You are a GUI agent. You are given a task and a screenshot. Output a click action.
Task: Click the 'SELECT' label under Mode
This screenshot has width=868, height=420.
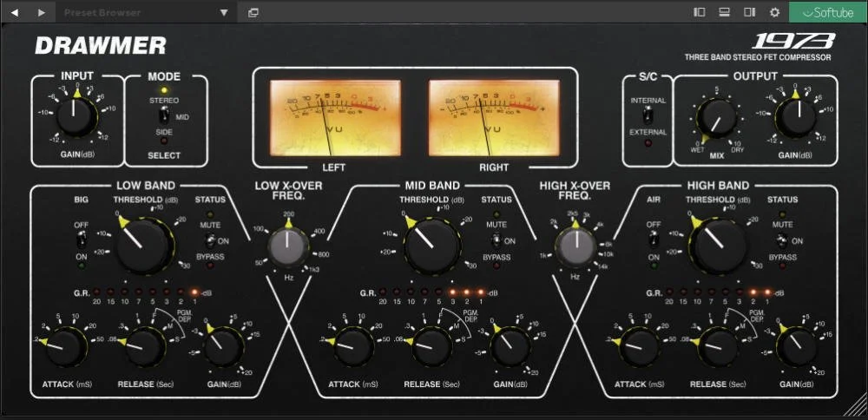pyautogui.click(x=164, y=155)
